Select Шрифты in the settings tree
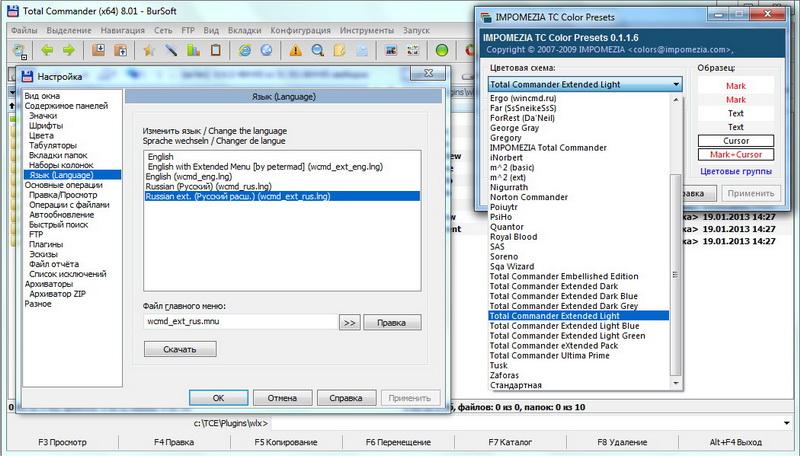The width and height of the screenshot is (800, 456). tap(46, 125)
